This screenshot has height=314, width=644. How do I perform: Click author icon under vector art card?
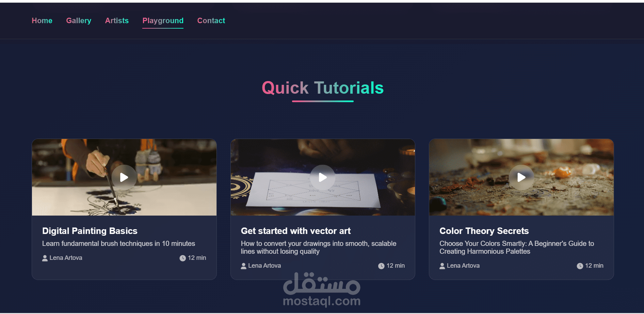(x=243, y=266)
